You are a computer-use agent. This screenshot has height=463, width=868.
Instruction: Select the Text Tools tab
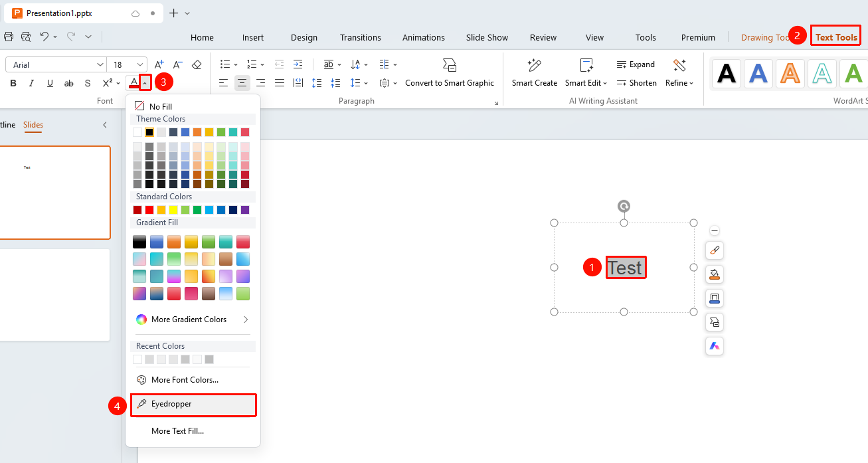(x=836, y=37)
